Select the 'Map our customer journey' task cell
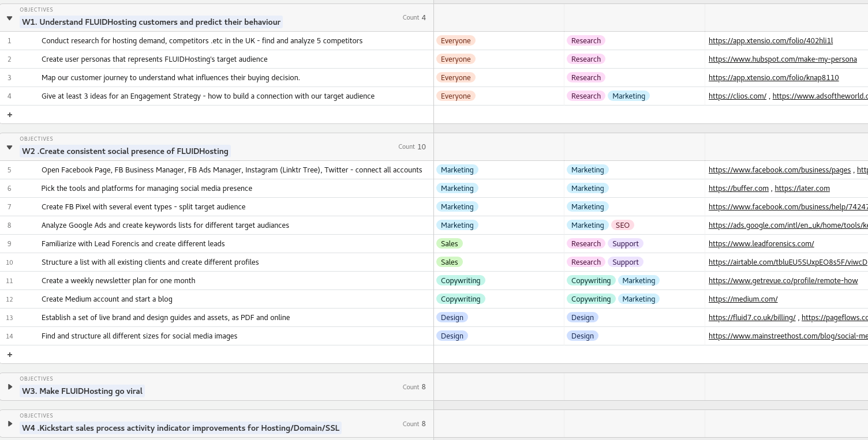The height and width of the screenshot is (440, 868). point(171,77)
